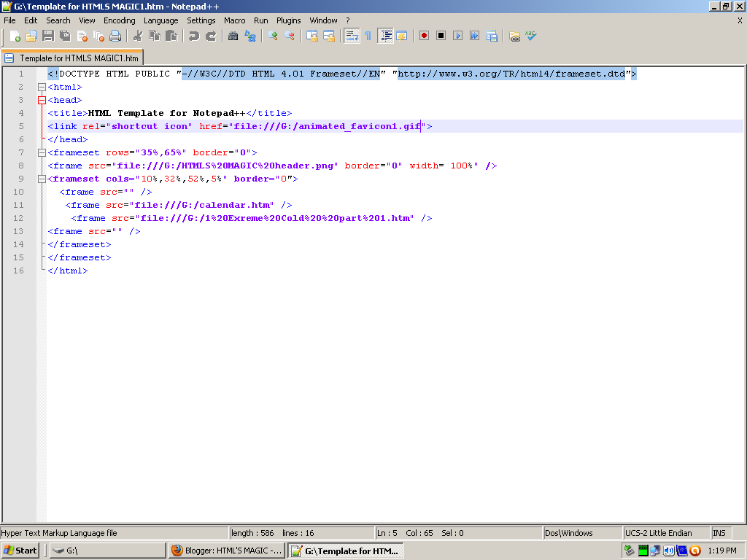Zoom in on the document

tap(272, 35)
